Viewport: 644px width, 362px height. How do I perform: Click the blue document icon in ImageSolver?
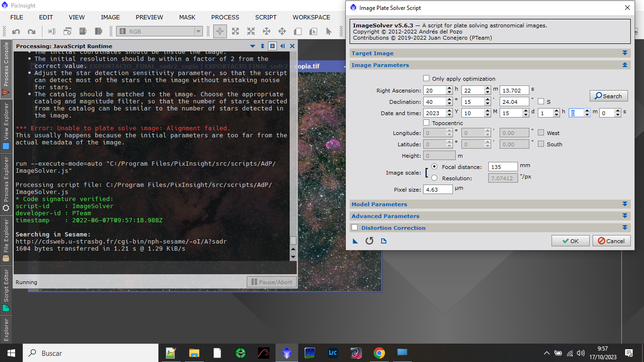coord(384,241)
